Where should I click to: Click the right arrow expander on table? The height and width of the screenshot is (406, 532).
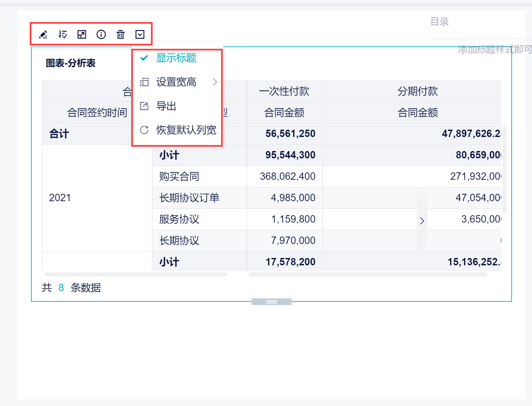coord(422,221)
